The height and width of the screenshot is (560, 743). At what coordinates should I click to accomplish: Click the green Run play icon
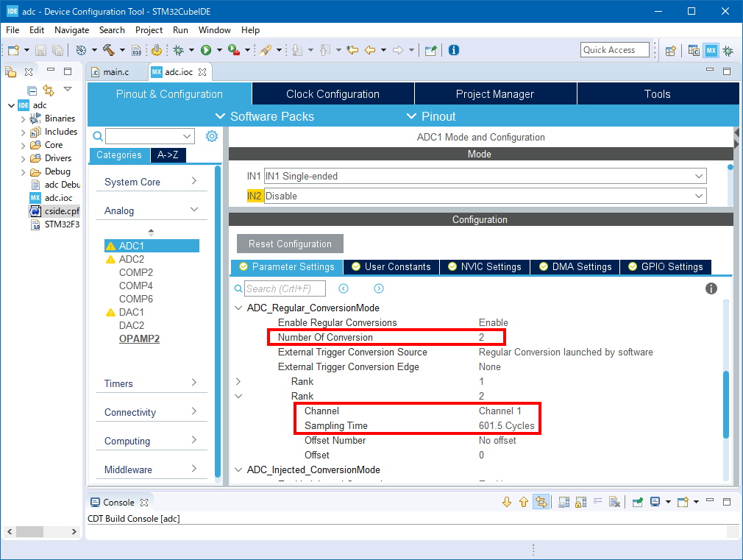[x=206, y=50]
